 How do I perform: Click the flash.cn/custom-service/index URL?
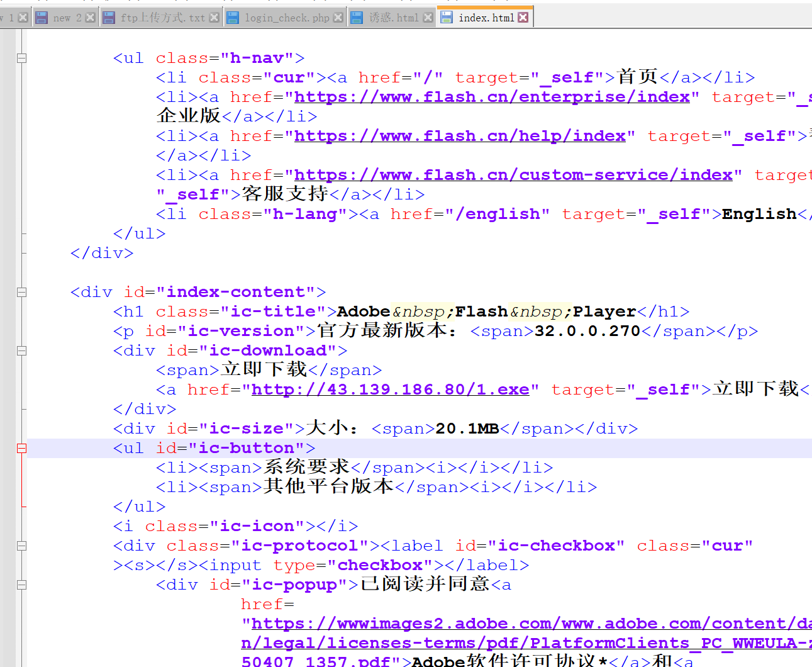[x=513, y=175]
